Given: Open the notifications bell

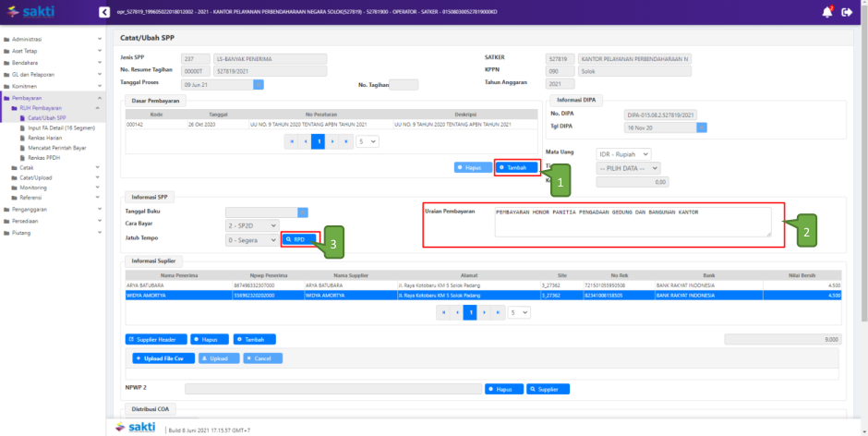Looking at the screenshot, I should click(x=826, y=12).
